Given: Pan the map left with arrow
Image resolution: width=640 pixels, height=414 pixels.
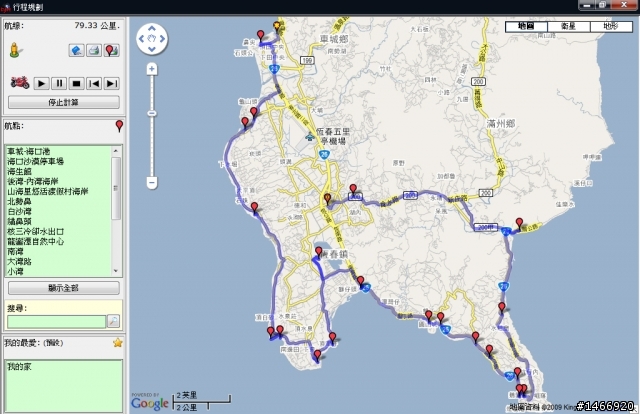Looking at the screenshot, I should coord(141,39).
